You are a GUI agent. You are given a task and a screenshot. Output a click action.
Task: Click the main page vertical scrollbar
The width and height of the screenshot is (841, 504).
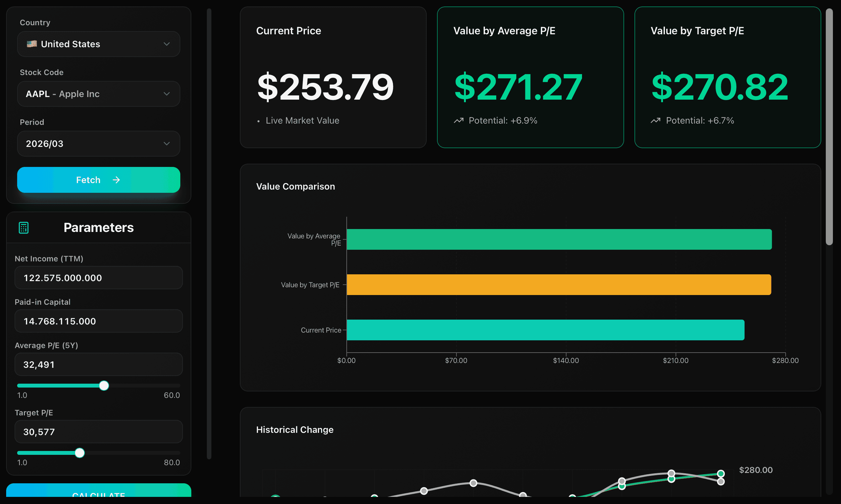(829, 126)
